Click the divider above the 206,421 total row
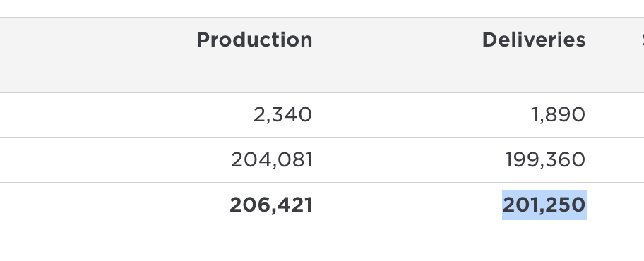Image resolution: width=644 pixels, height=261 pixels. tap(322, 183)
